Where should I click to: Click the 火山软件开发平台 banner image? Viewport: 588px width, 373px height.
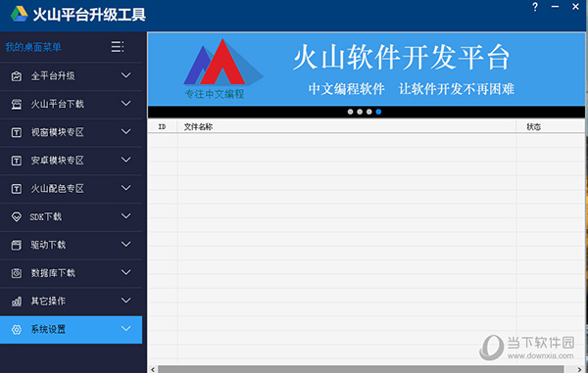367,70
